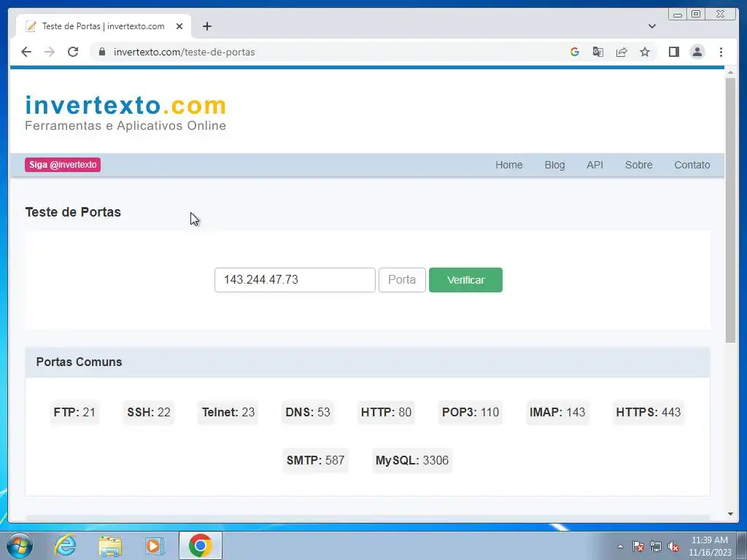Click the network tray icon

click(656, 546)
